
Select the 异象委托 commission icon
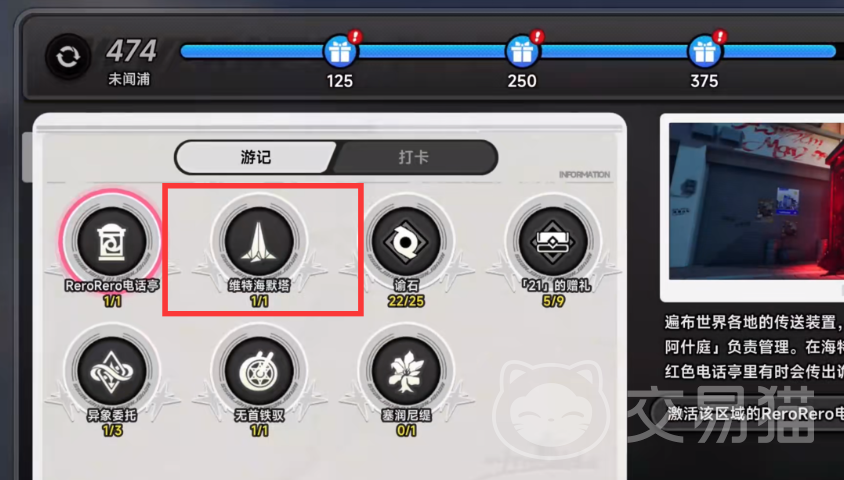click(112, 371)
